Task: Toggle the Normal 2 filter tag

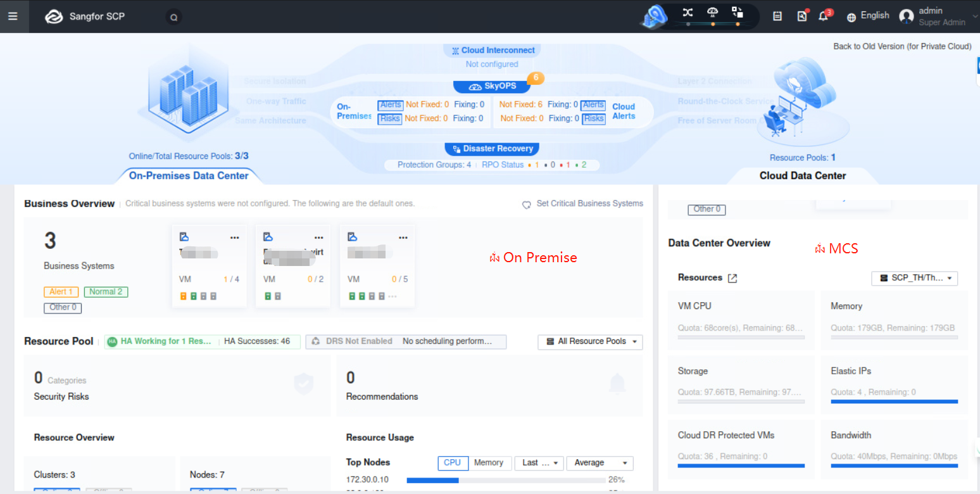Action: pos(106,292)
